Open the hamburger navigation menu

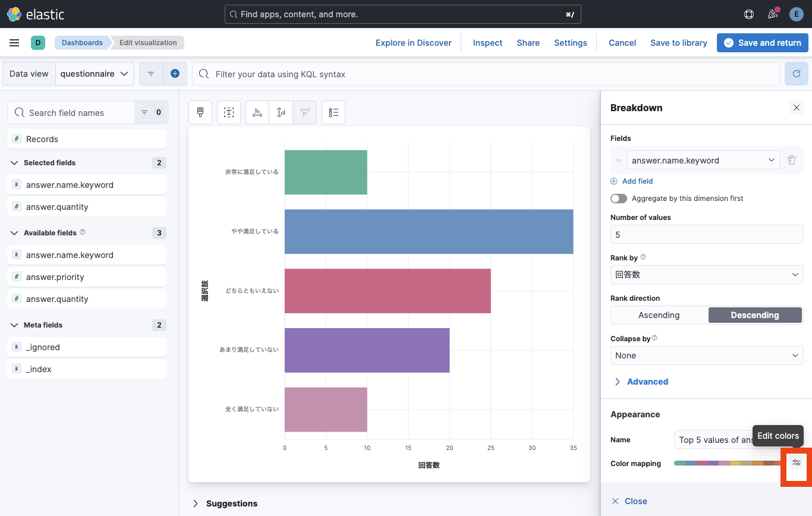(x=15, y=43)
